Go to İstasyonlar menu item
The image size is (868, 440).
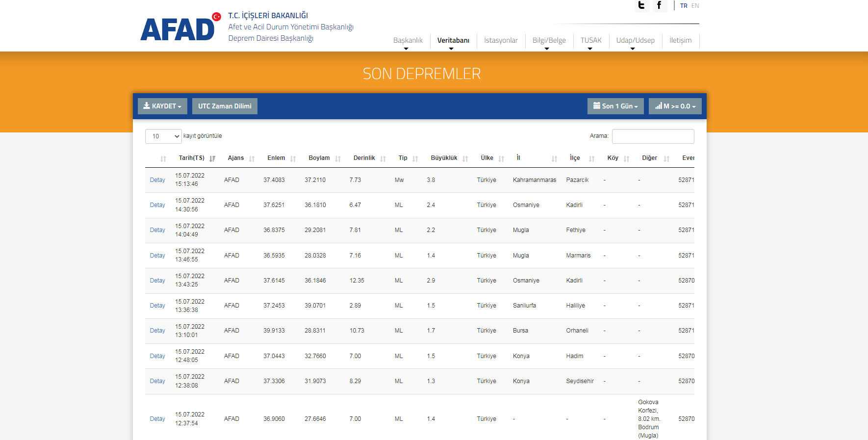pos(501,40)
